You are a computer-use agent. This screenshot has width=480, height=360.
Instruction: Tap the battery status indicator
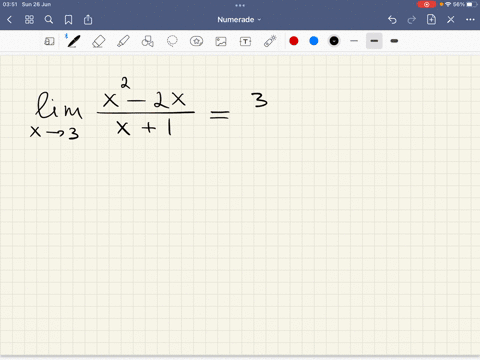(x=471, y=4)
